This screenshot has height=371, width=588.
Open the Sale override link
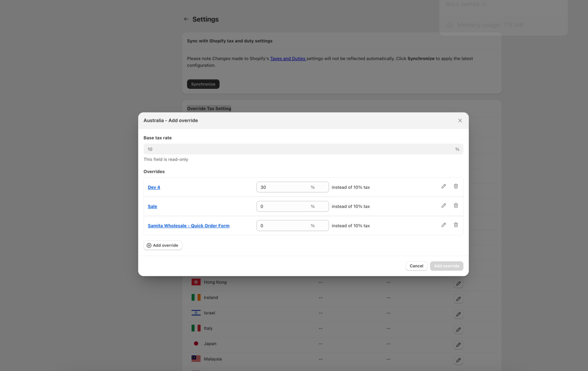152,206
